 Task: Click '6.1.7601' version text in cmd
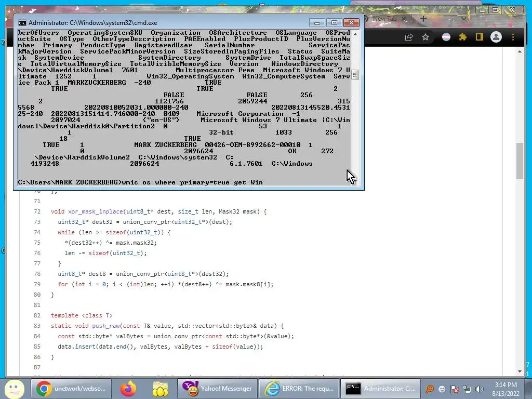246,164
